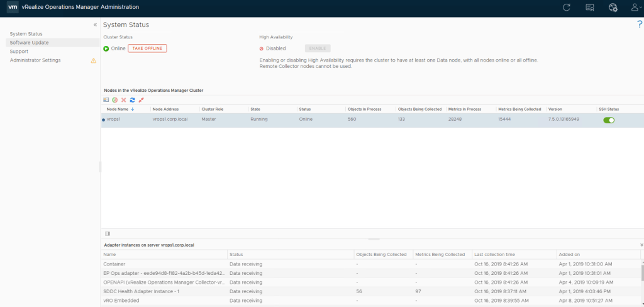Collapse the Adapter instances panel
This screenshot has height=307, width=644.
641,244
